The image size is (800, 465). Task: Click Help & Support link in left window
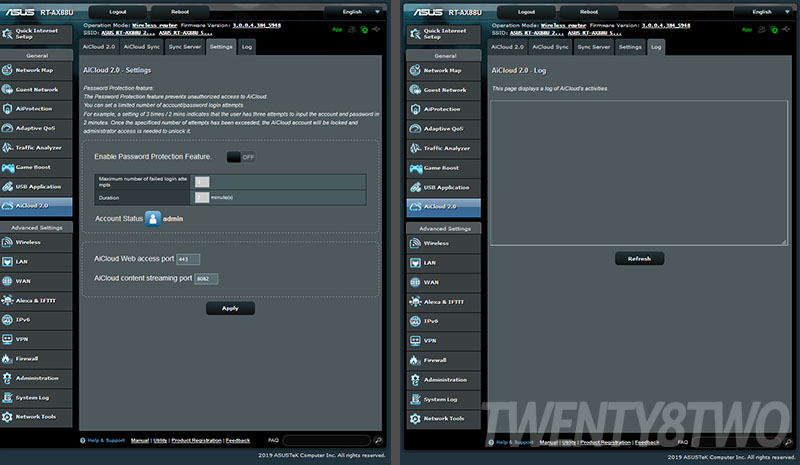tap(106, 440)
